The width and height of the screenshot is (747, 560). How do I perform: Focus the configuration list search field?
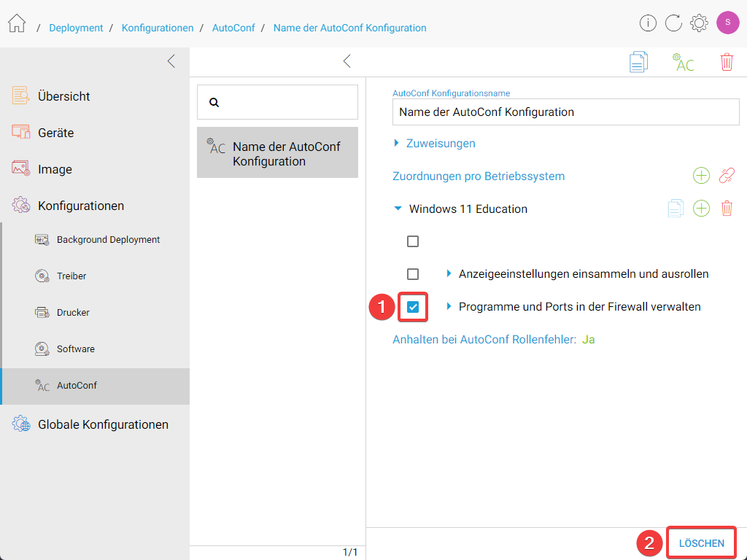point(277,102)
